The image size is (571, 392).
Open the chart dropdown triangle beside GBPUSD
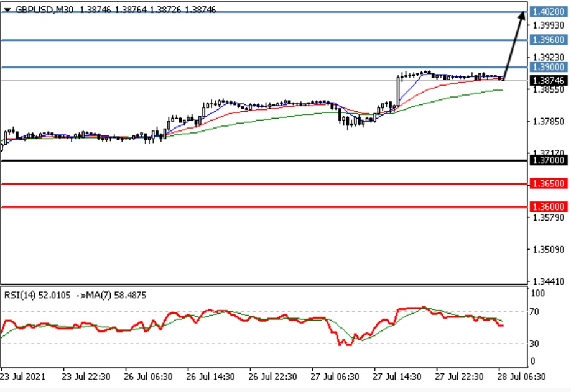[7, 10]
